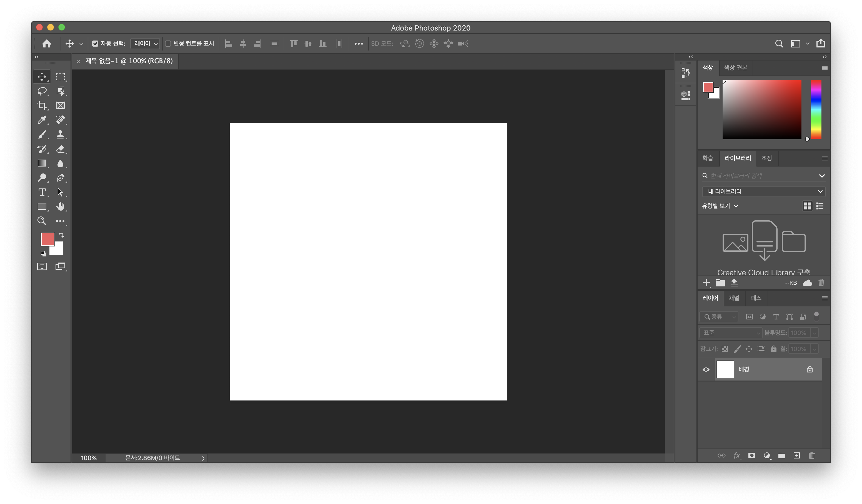
Task: Open the 종류 layer filter dropdown
Action: tap(719, 317)
